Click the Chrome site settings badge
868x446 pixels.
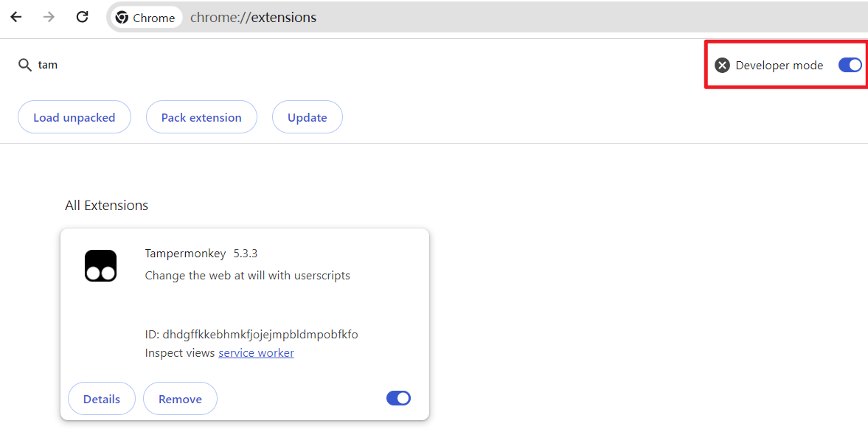tap(145, 18)
